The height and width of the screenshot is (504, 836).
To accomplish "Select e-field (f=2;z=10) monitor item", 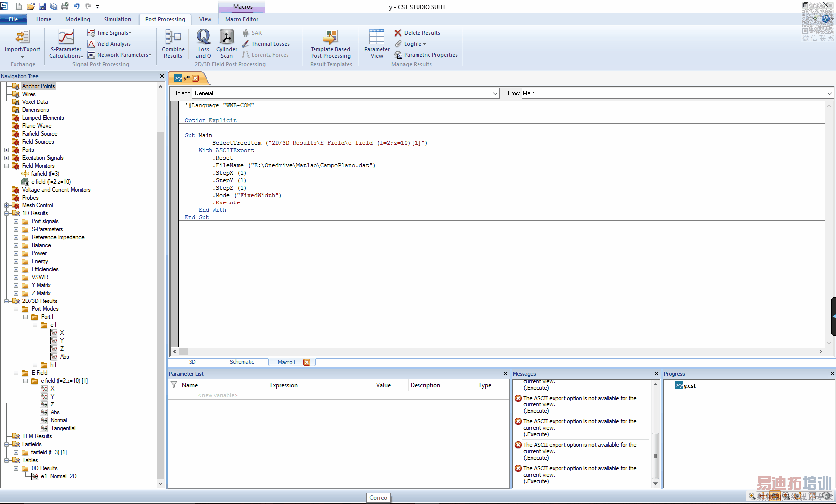I will pos(51,182).
